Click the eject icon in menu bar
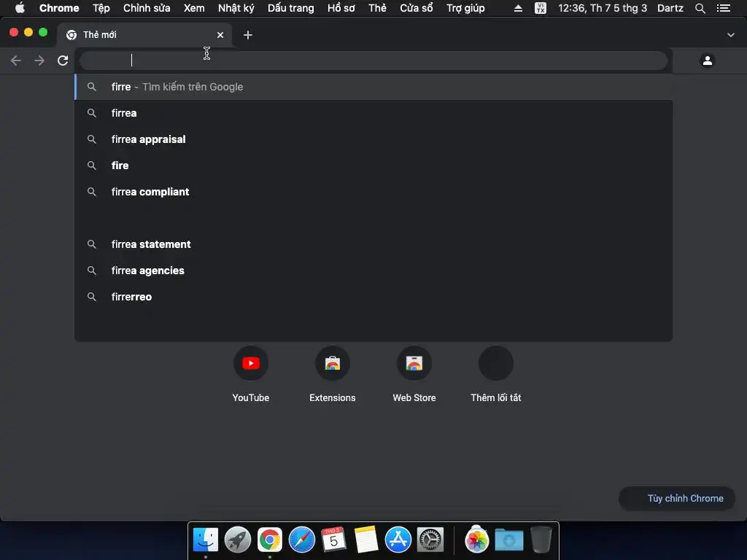747x560 pixels. click(518, 8)
